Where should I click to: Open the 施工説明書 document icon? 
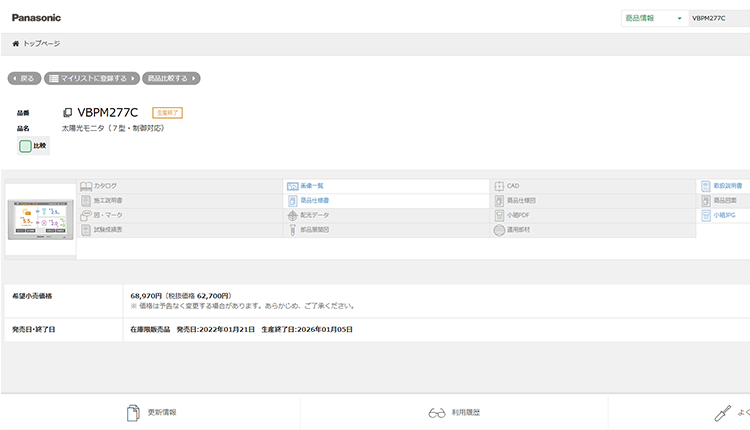click(86, 201)
